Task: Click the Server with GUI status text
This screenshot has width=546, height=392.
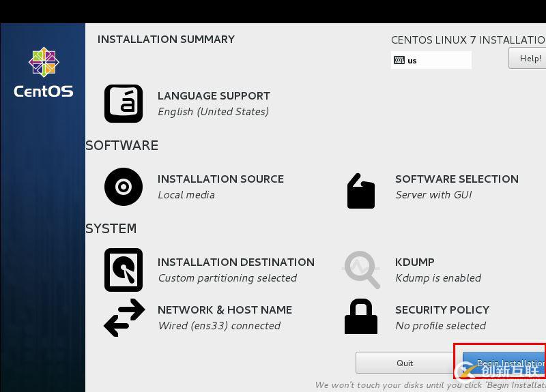Action: pos(433,195)
